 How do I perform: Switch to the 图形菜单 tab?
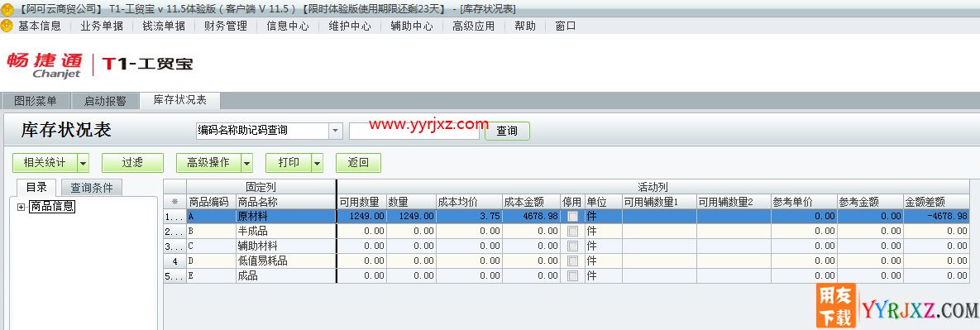pyautogui.click(x=35, y=101)
